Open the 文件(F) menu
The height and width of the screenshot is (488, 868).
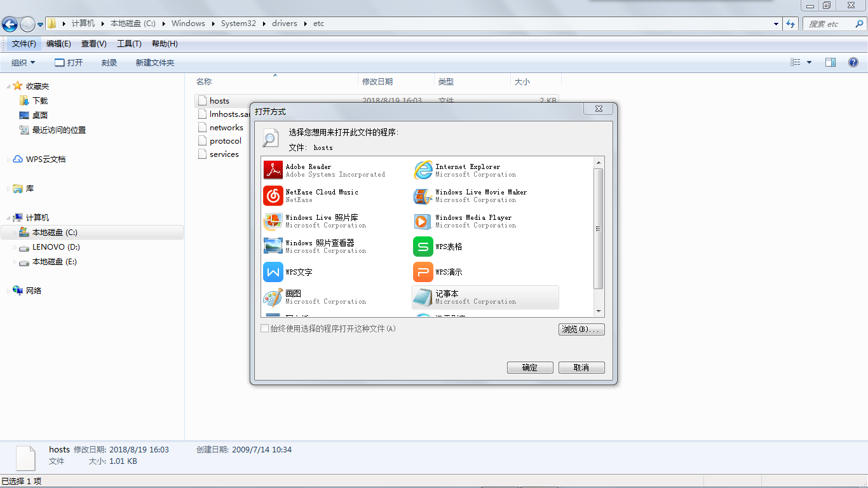coord(24,44)
